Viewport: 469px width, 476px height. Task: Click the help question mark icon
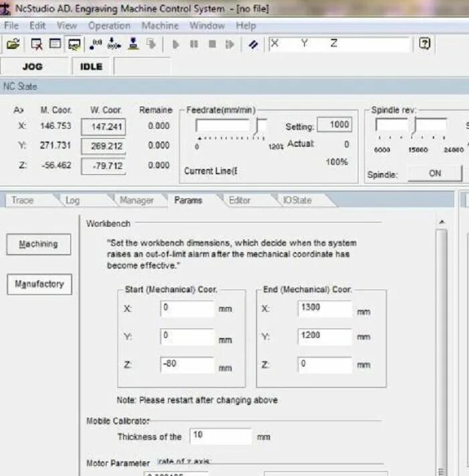424,44
